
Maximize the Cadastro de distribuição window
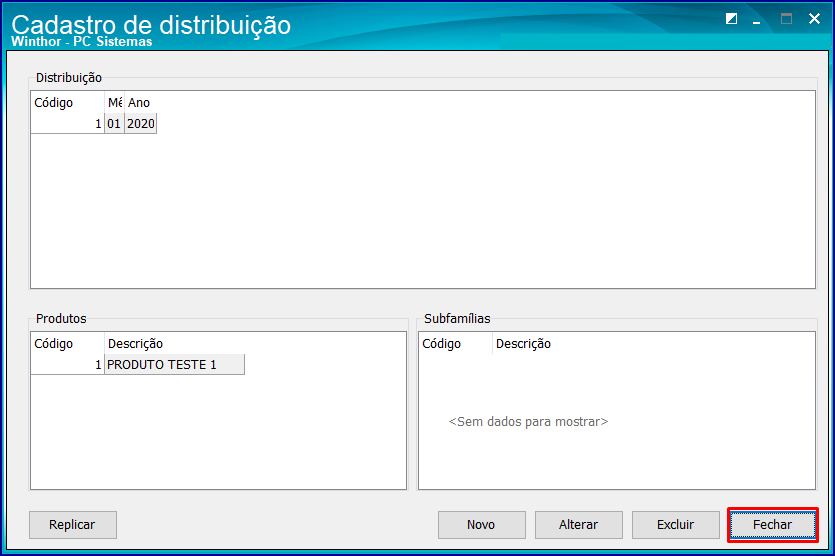tap(786, 19)
